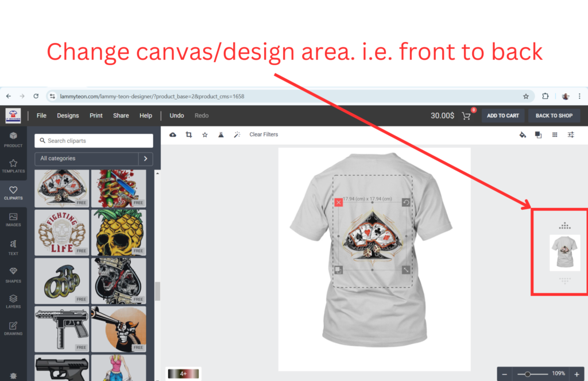Add the black pistol clipart
Viewport: 588px width, 381px height.
coord(62,368)
